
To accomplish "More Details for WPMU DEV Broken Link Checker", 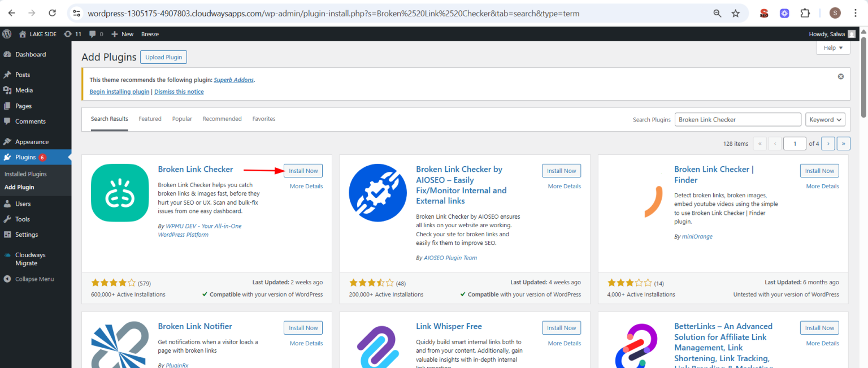I will click(x=306, y=186).
